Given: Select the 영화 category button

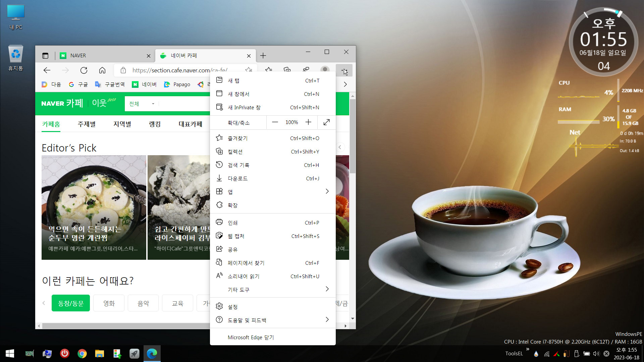Looking at the screenshot, I should pyautogui.click(x=109, y=303).
